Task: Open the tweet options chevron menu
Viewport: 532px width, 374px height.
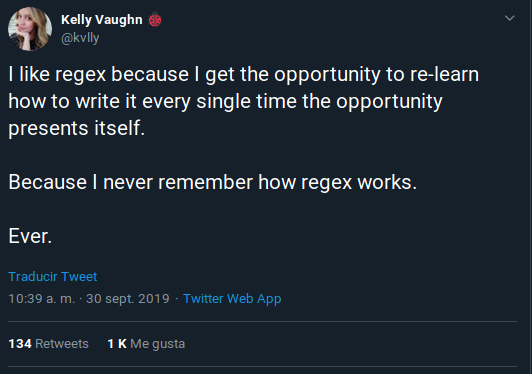Action: (x=510, y=18)
